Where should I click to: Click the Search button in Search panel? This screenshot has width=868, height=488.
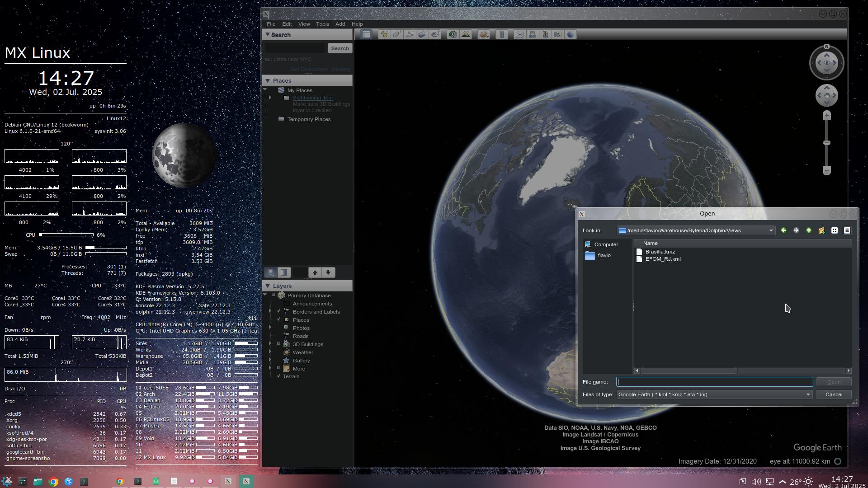click(x=340, y=48)
